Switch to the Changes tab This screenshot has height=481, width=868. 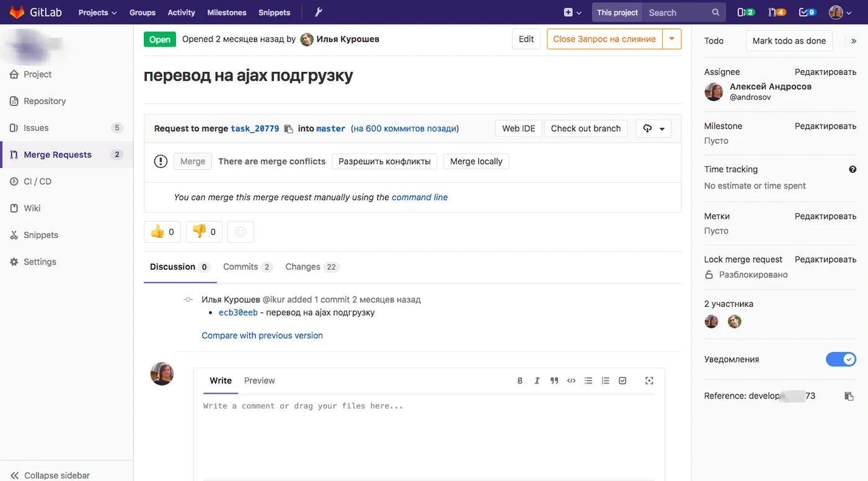312,267
